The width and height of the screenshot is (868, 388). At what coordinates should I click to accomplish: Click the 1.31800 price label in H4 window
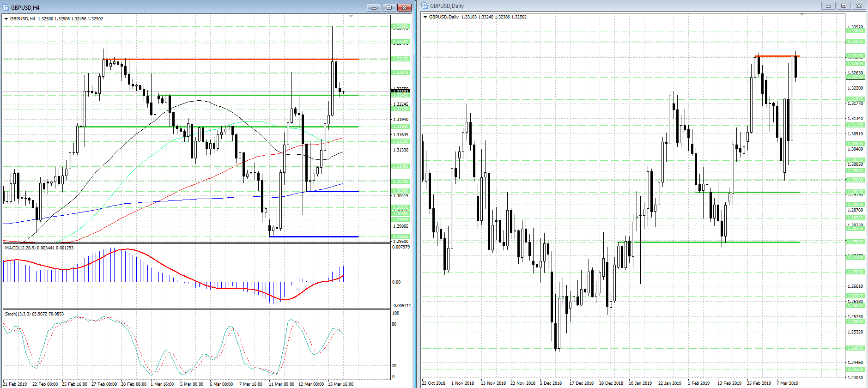click(x=401, y=127)
